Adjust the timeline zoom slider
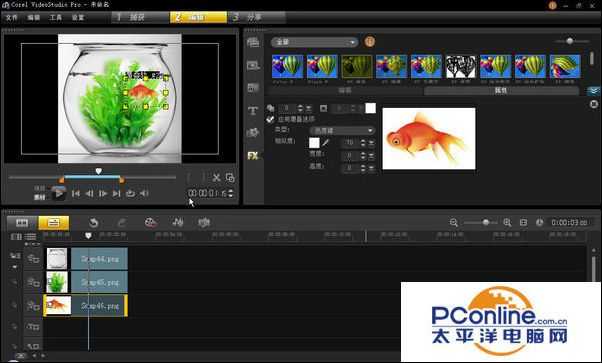Image resolution: width=602 pixels, height=363 pixels. tap(486, 222)
